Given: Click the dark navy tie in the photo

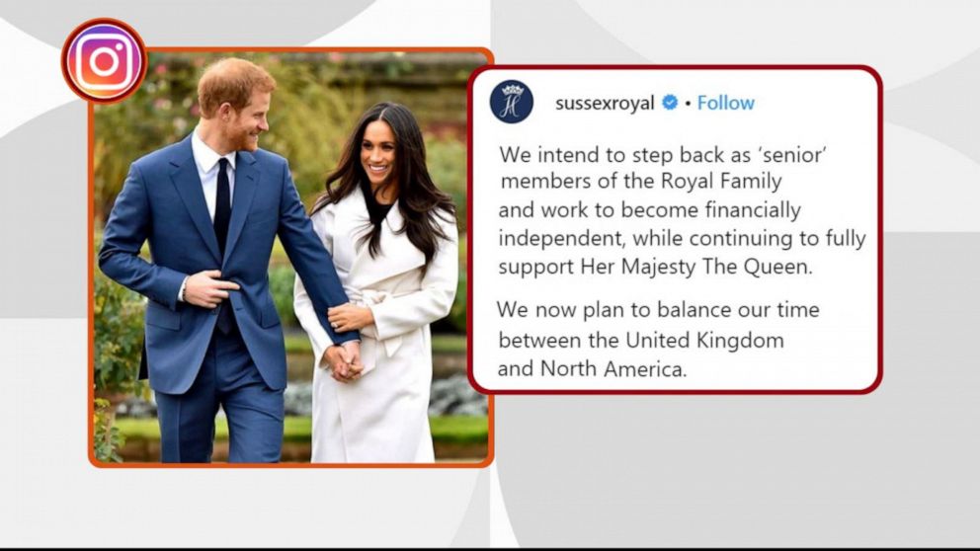Looking at the screenshot, I should pos(222,207).
